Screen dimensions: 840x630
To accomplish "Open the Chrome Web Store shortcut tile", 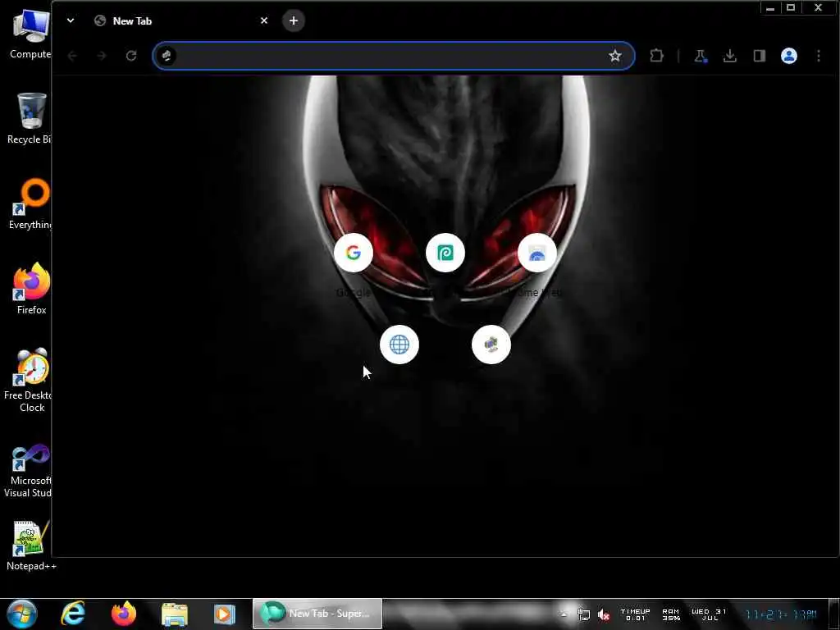I will pyautogui.click(x=537, y=253).
